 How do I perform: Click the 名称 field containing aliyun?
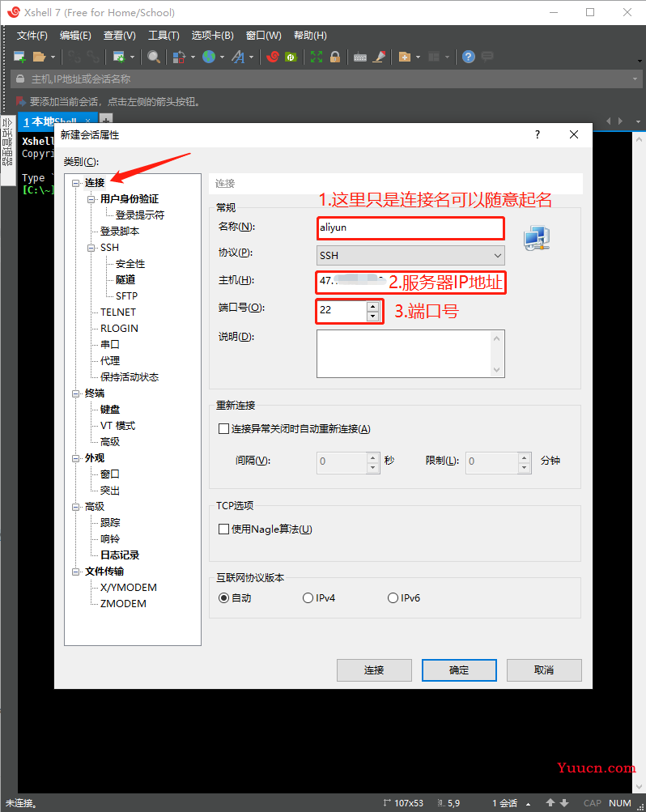click(410, 227)
